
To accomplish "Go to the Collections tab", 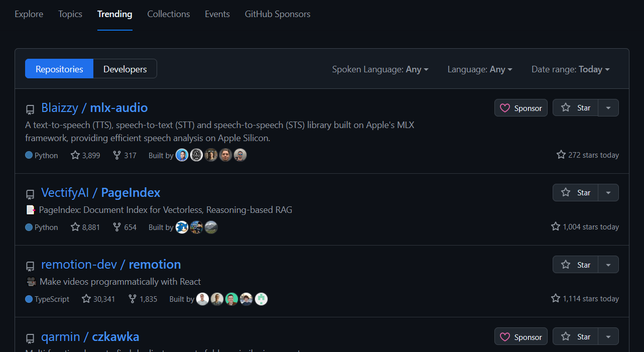I will [x=169, y=14].
